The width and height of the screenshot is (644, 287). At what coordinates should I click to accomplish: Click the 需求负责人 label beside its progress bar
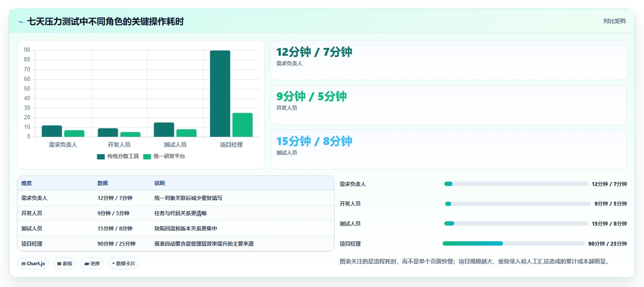pos(353,184)
